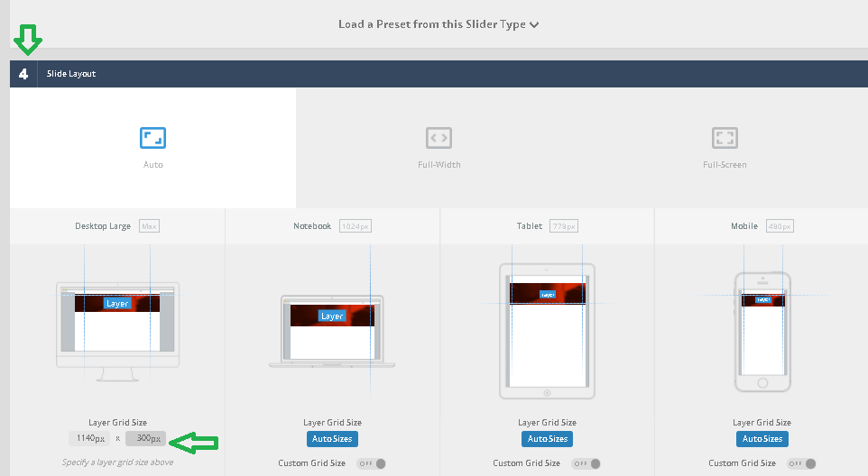Image resolution: width=868 pixels, height=476 pixels.
Task: Collapse the Slide Layout section header
Action: pos(451,74)
